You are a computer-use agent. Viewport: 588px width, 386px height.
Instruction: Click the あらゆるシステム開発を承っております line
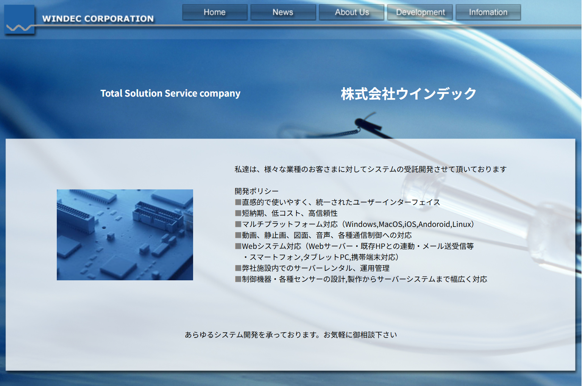[x=291, y=335]
